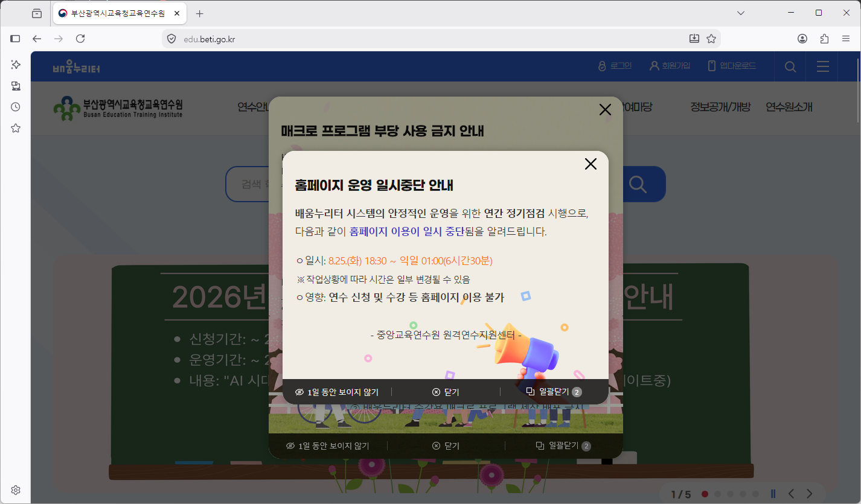Click the blue search button in main search bar
The height and width of the screenshot is (504, 861).
click(638, 184)
